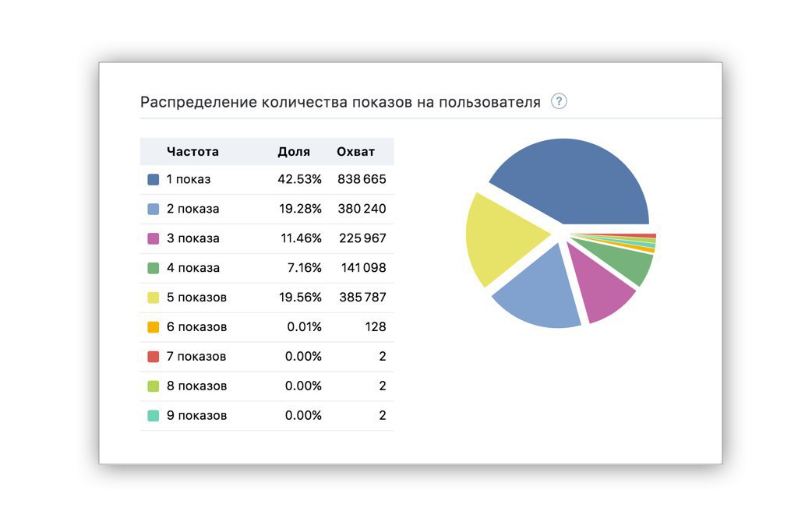Select the magenta 3 показа swatch

point(154,238)
